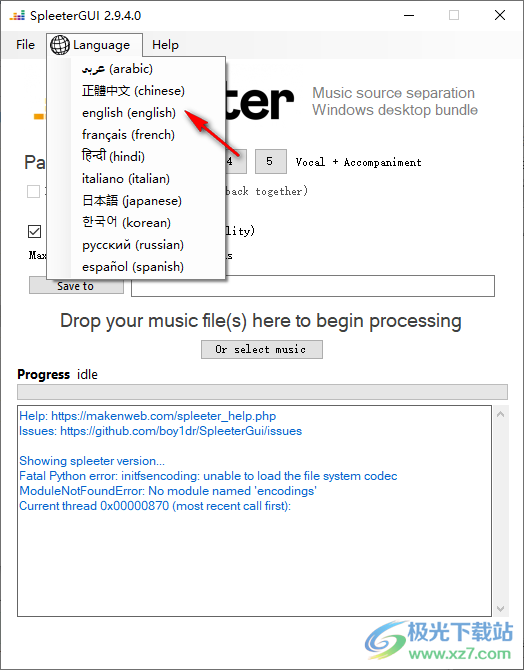This screenshot has height=670, width=524.
Task: Click the 5 stems button
Action: point(271,162)
